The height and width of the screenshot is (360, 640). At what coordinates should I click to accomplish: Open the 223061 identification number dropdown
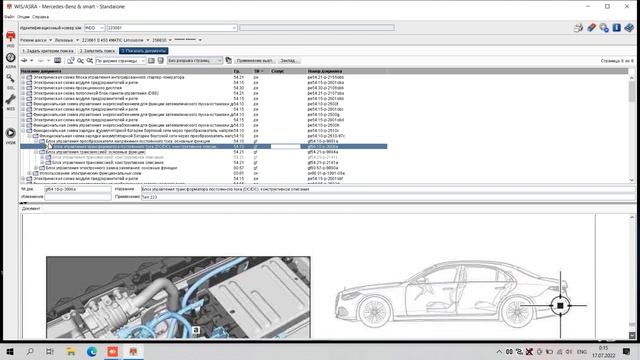(x=234, y=28)
